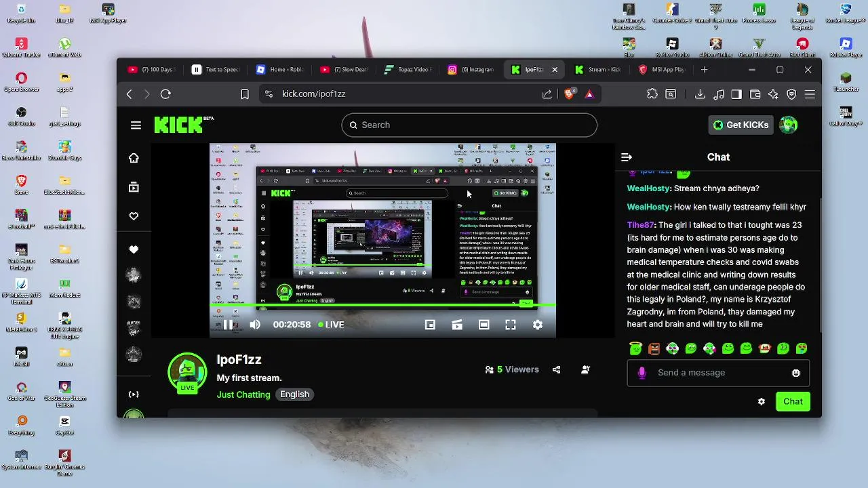
Task: Insert last quick emote in emote row
Action: click(x=802, y=348)
